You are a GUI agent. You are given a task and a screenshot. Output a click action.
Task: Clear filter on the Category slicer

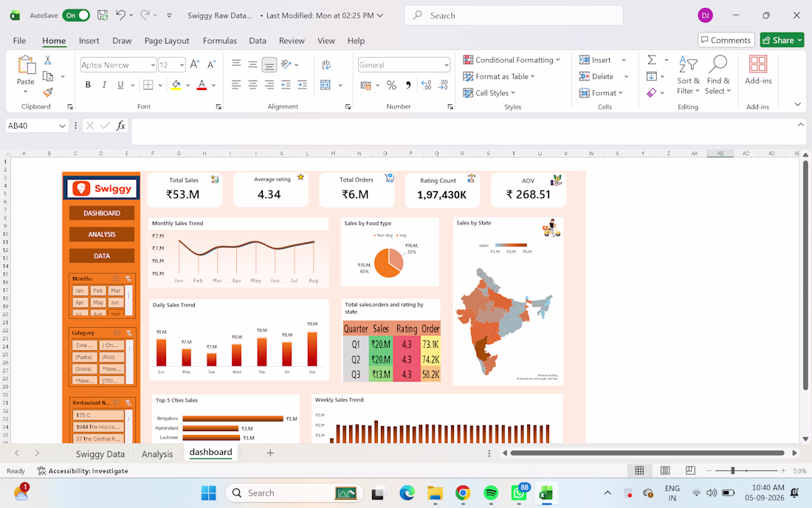click(x=128, y=333)
